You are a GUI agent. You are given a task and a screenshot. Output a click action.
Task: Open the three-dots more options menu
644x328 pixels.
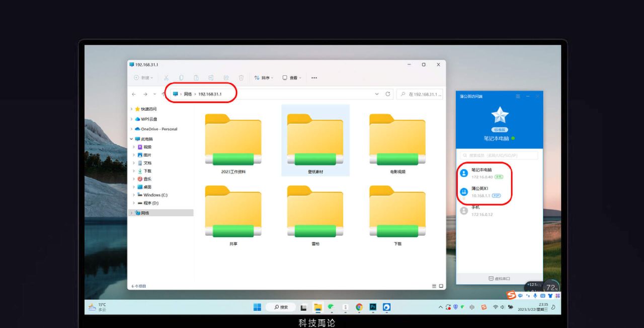click(x=314, y=78)
